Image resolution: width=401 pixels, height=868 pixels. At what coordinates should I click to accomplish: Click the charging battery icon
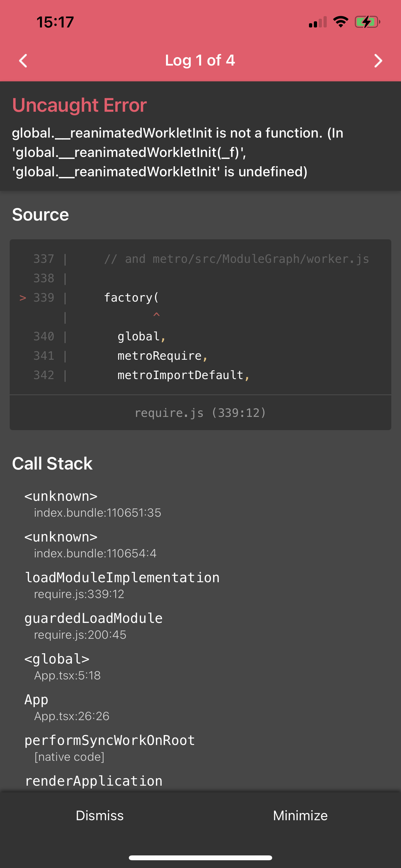tap(367, 22)
